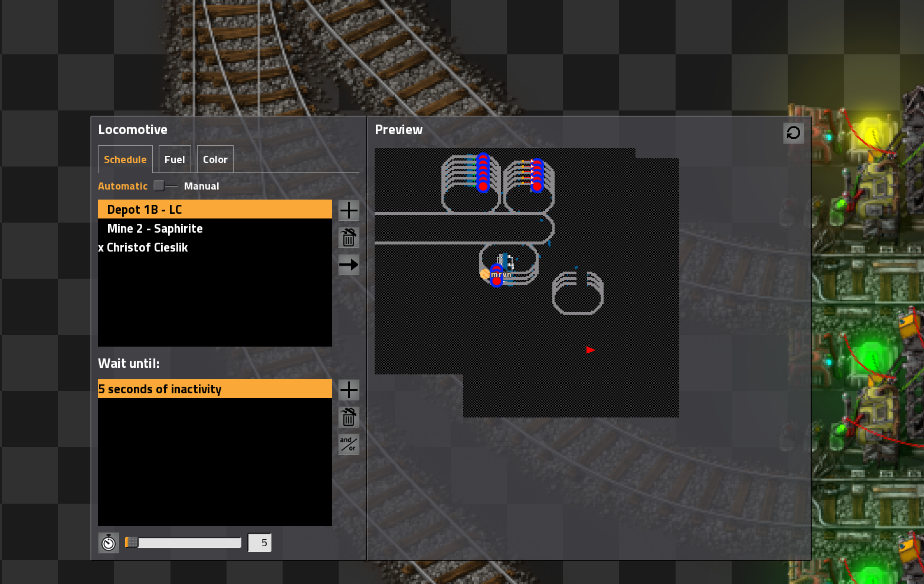The width and height of the screenshot is (924, 584).
Task: Select the 'Mine 2 - Saphirite' station
Action: click(x=215, y=229)
